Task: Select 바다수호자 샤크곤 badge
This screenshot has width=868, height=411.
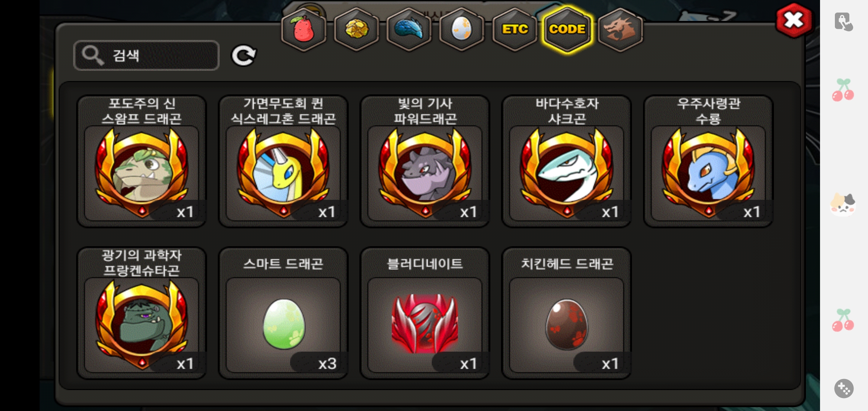Action: [567, 161]
